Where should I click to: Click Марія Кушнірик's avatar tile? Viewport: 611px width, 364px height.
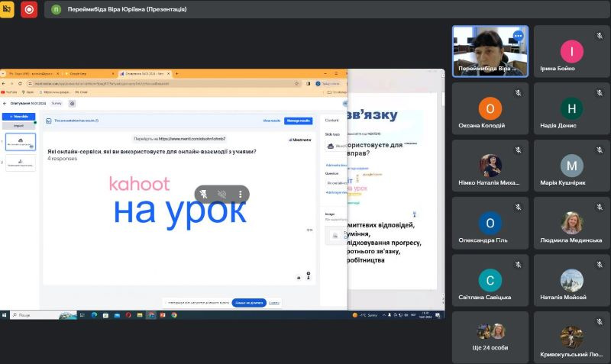(x=571, y=166)
